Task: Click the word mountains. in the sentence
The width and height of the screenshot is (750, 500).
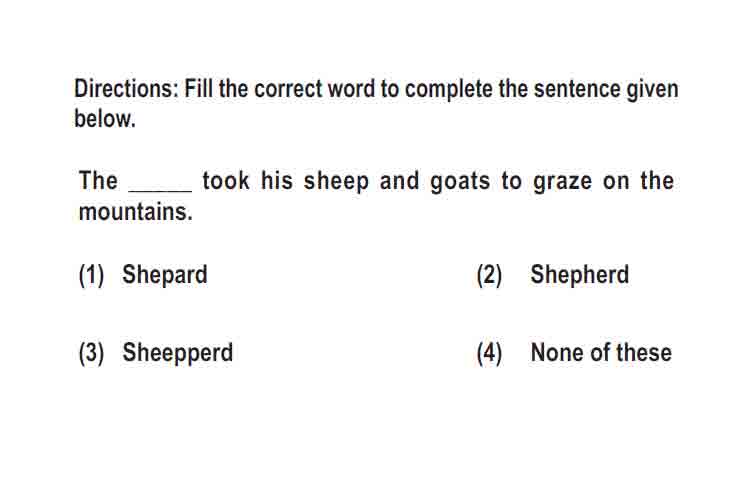Action: click(x=136, y=212)
